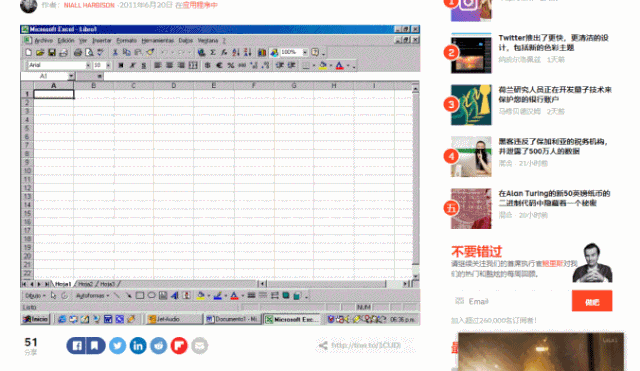Open the 100% zoom dropdown
This screenshot has height=371, width=640.
point(305,52)
